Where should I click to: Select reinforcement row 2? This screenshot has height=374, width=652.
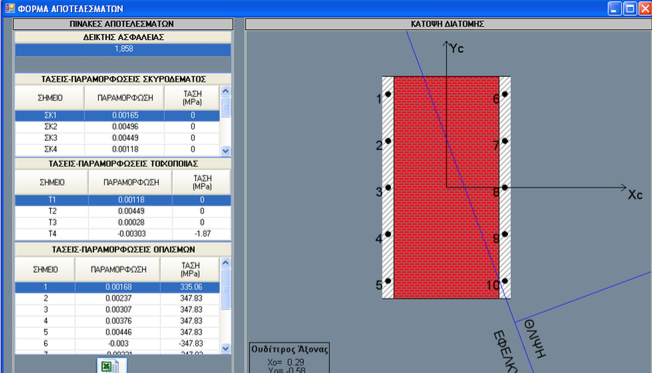117,298
